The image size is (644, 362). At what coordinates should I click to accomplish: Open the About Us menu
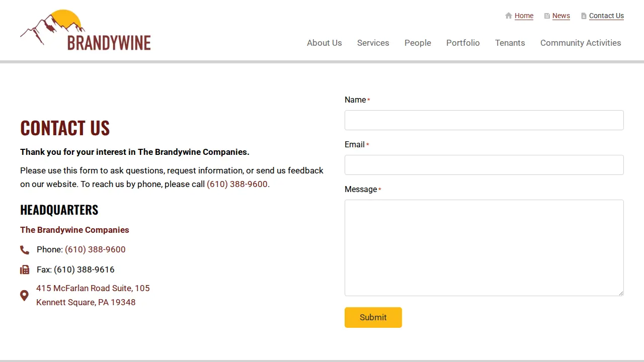(325, 43)
